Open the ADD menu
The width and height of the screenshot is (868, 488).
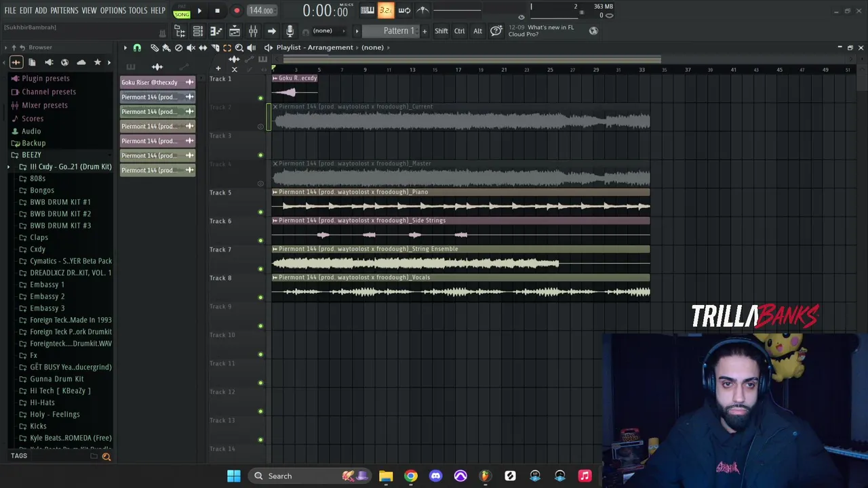coord(41,11)
